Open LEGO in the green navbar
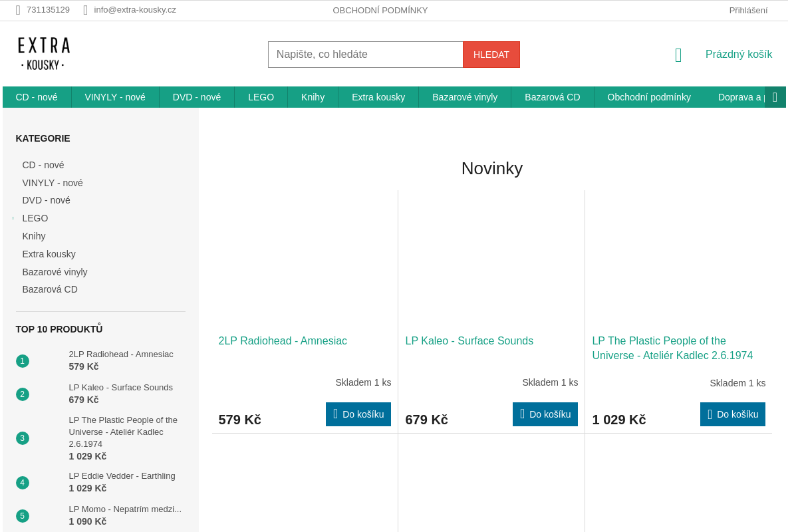This screenshot has width=798, height=532. point(261,97)
